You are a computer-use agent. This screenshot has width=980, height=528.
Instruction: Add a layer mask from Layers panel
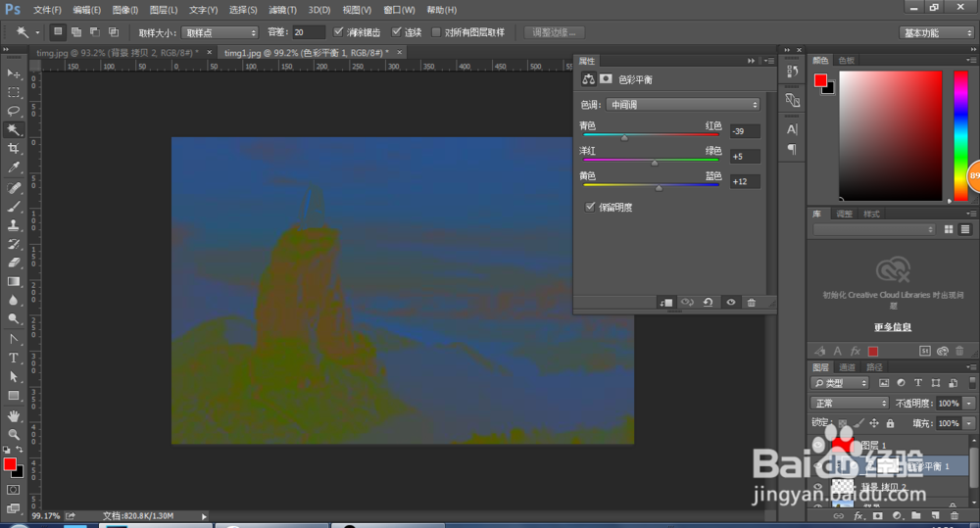[x=878, y=515]
